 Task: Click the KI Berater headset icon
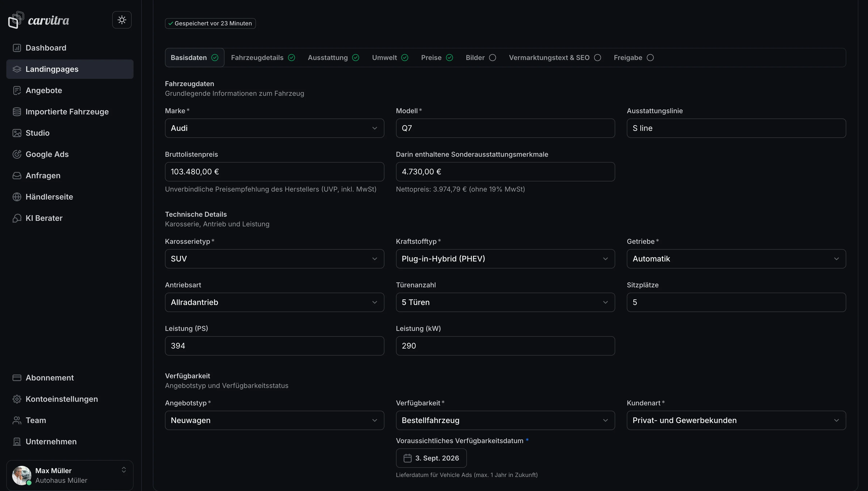tap(17, 218)
